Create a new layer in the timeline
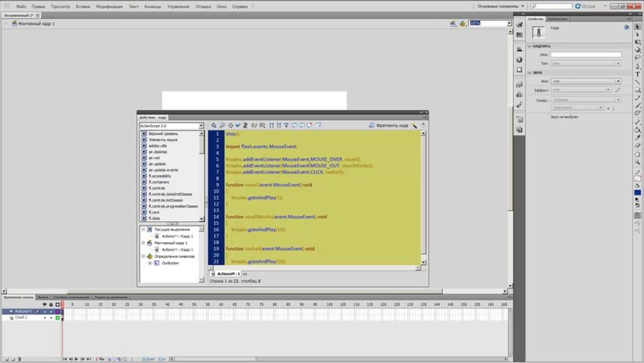 pyautogui.click(x=7, y=359)
